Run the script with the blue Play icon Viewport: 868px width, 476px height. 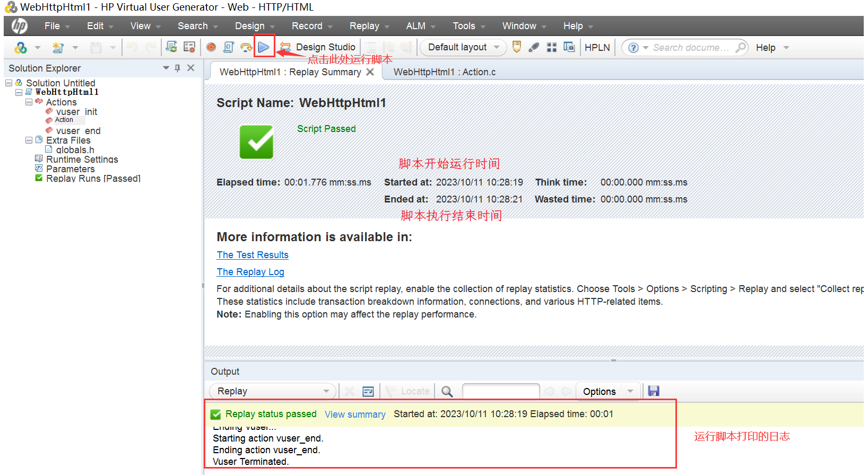tap(264, 47)
